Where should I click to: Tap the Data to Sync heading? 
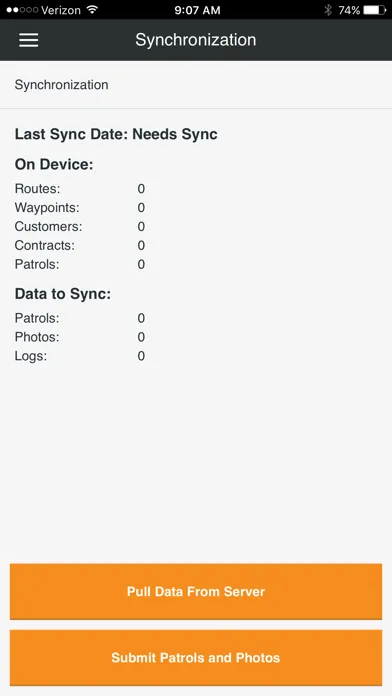tap(63, 294)
